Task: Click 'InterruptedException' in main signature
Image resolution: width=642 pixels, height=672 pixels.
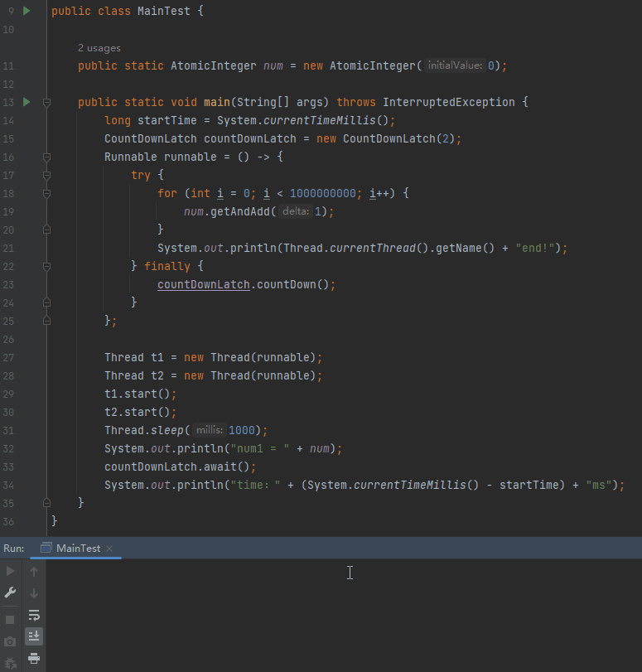Action: [449, 102]
